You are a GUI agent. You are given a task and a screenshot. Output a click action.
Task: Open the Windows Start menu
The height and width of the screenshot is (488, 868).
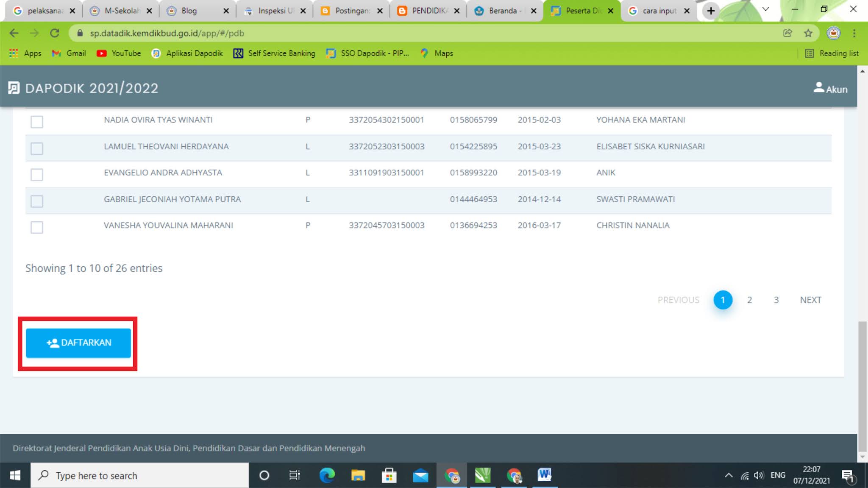(x=15, y=475)
